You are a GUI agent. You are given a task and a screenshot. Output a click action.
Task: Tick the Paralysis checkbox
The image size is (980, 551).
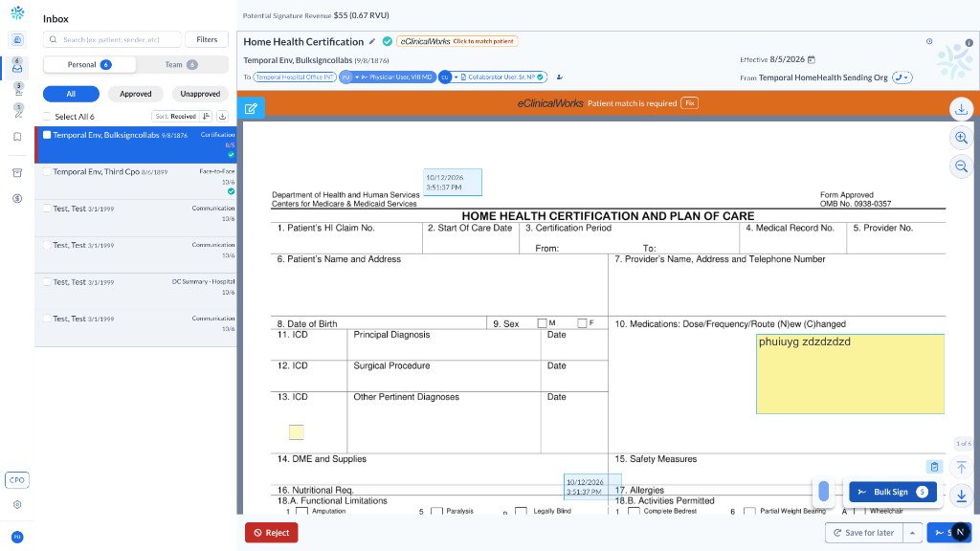pos(436,511)
